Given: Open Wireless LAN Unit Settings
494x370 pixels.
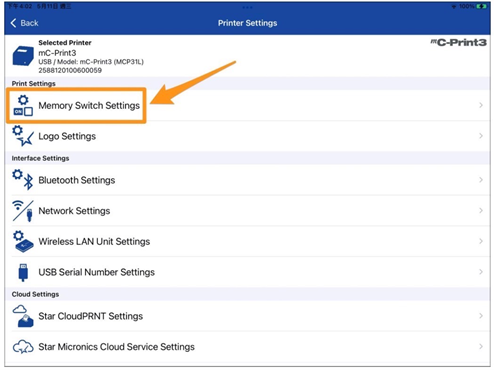Looking at the screenshot, I should tap(247, 241).
